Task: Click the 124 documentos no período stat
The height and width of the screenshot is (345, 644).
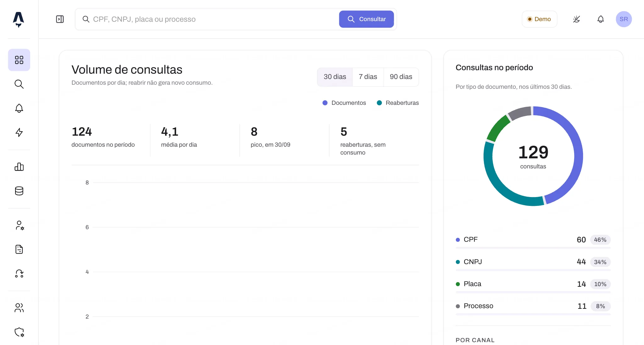Action: point(103,137)
